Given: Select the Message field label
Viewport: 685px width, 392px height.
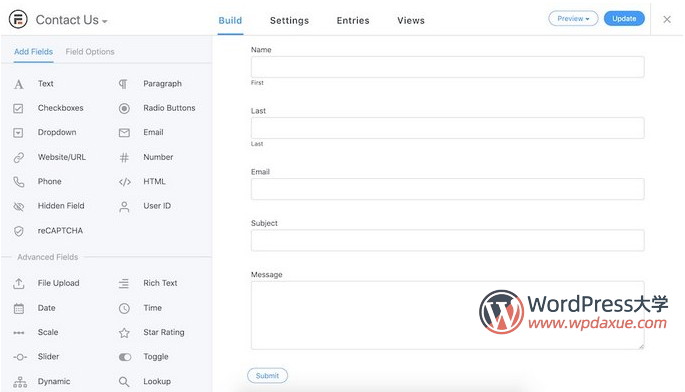Looking at the screenshot, I should (x=266, y=275).
